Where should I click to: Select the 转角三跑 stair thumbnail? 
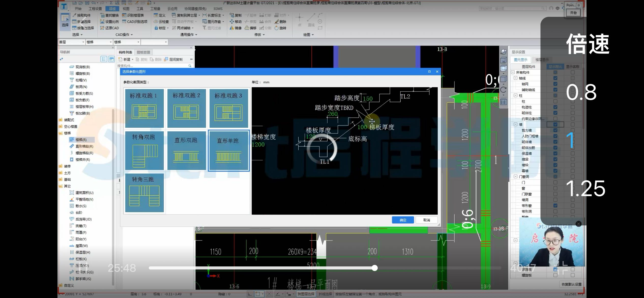click(x=144, y=193)
